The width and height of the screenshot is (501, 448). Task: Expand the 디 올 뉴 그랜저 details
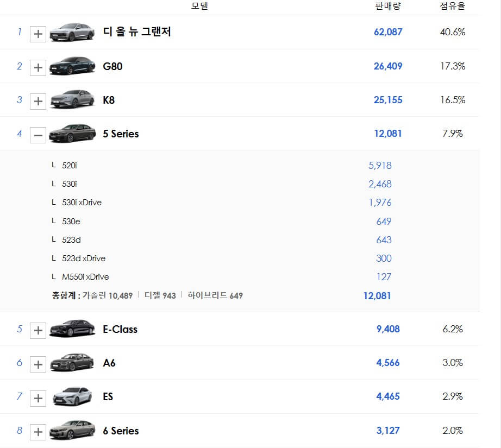point(37,34)
